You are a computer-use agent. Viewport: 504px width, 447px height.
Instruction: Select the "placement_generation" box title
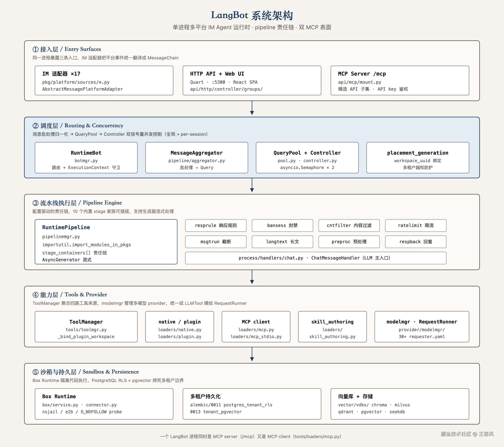(x=418, y=153)
